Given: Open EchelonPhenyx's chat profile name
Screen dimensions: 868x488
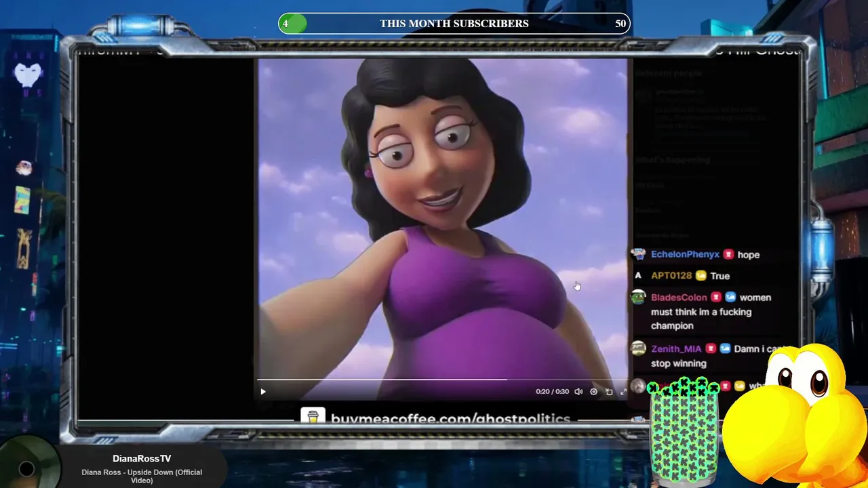Looking at the screenshot, I should (x=685, y=254).
